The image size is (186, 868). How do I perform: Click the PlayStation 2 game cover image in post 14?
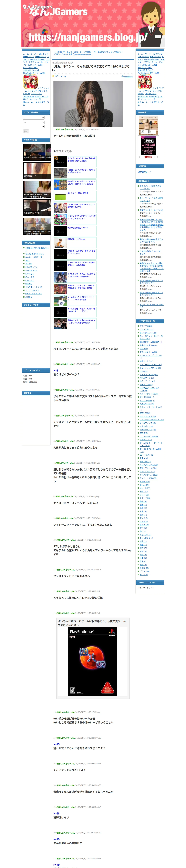tap(93, 661)
